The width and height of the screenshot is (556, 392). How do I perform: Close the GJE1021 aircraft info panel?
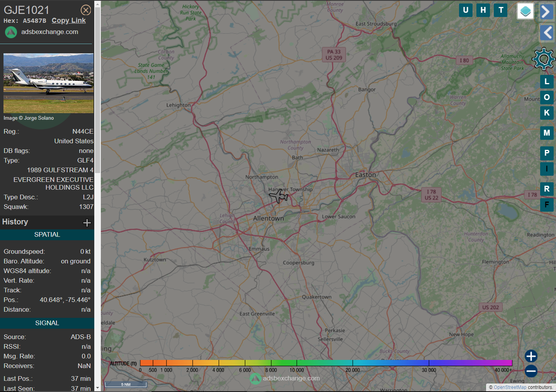86,10
